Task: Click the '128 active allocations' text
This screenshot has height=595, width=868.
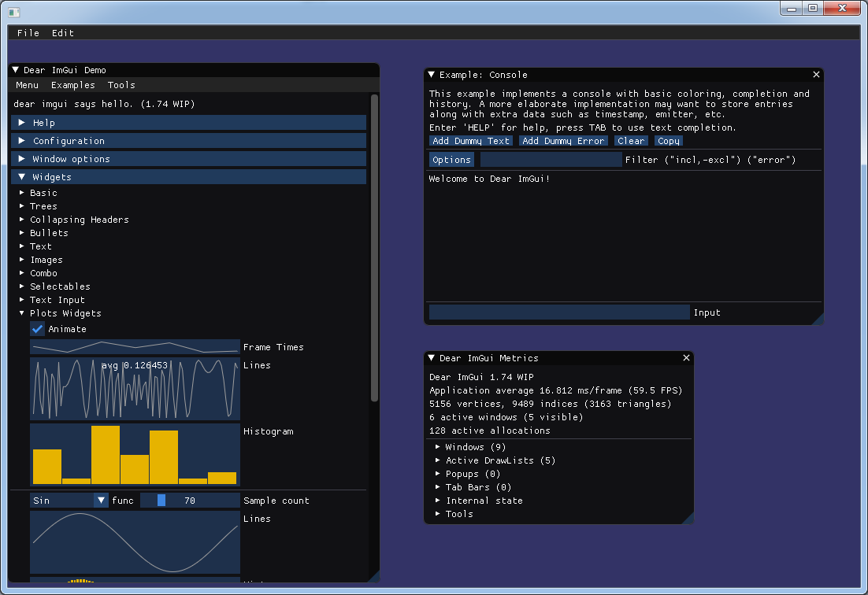Action: (490, 431)
